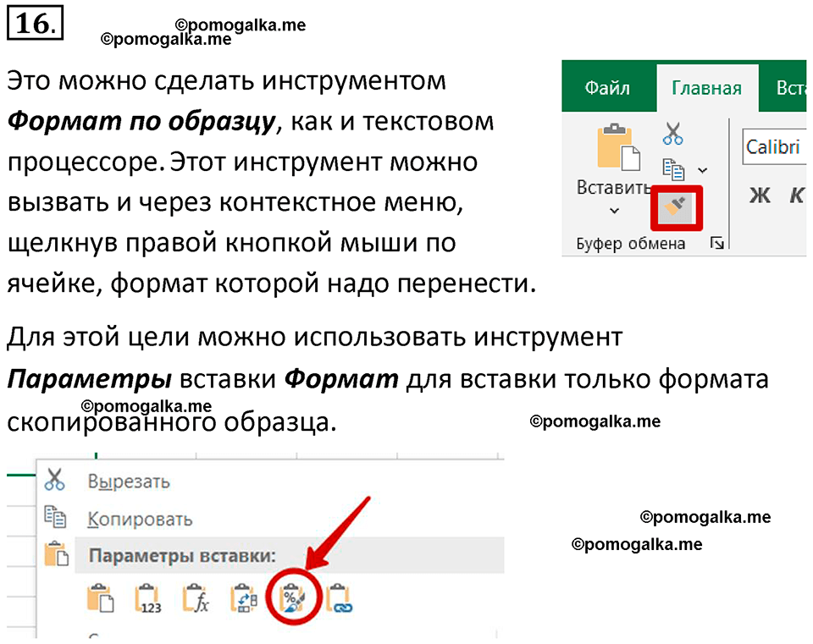Expand the Вставить paste options arrow

pos(614,211)
